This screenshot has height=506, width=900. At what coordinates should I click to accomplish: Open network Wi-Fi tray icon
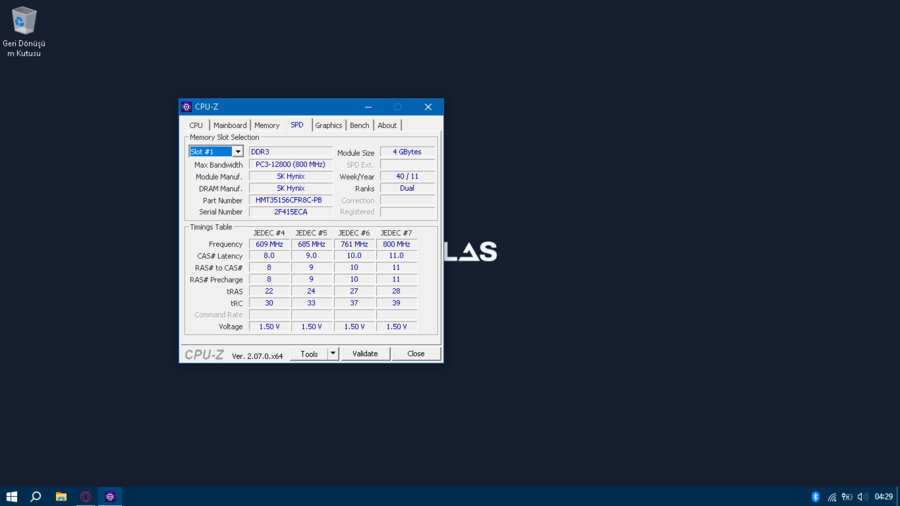pyautogui.click(x=831, y=496)
